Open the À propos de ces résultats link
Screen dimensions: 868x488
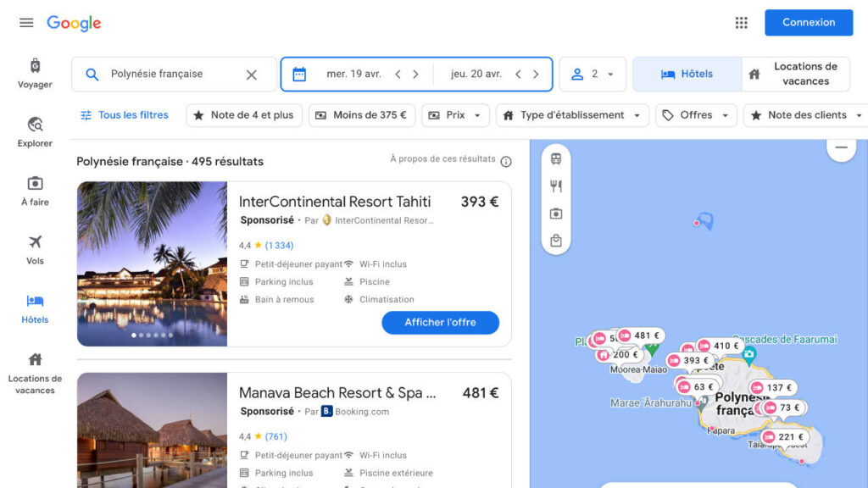point(442,158)
